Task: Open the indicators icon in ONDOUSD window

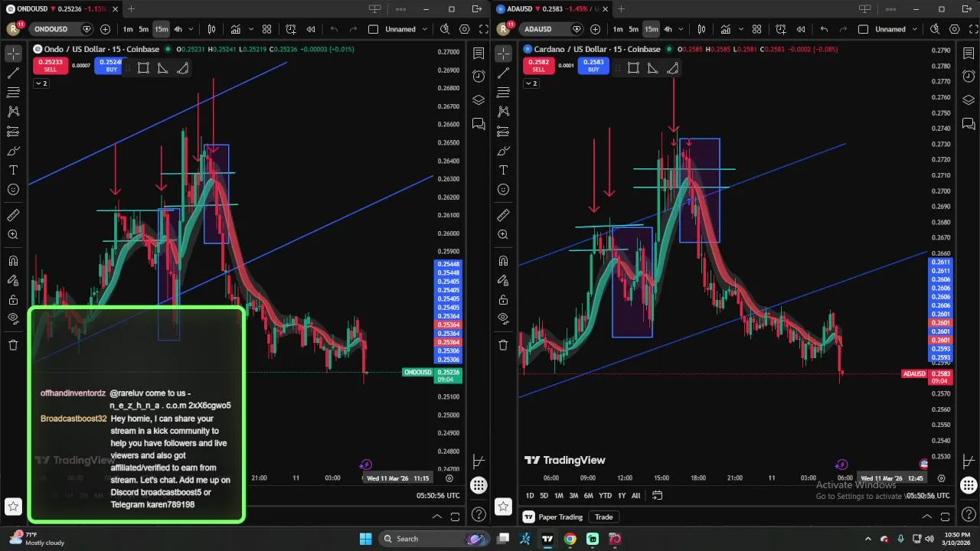Action: [x=235, y=29]
